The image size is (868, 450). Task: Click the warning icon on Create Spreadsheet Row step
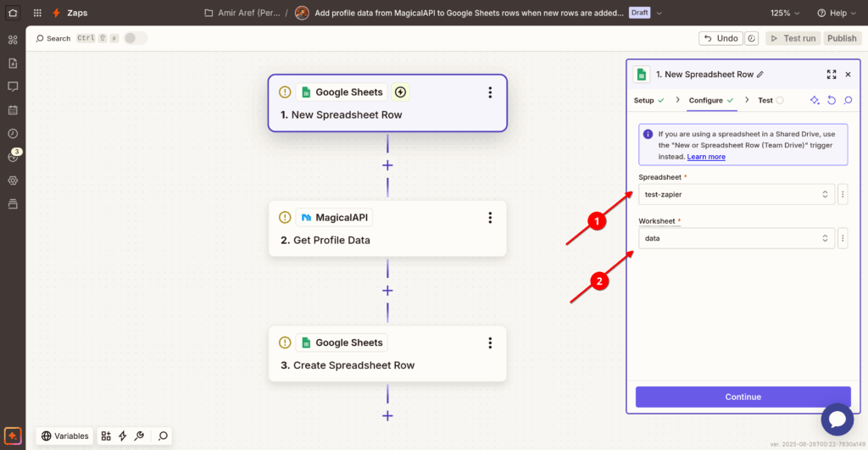(x=285, y=342)
